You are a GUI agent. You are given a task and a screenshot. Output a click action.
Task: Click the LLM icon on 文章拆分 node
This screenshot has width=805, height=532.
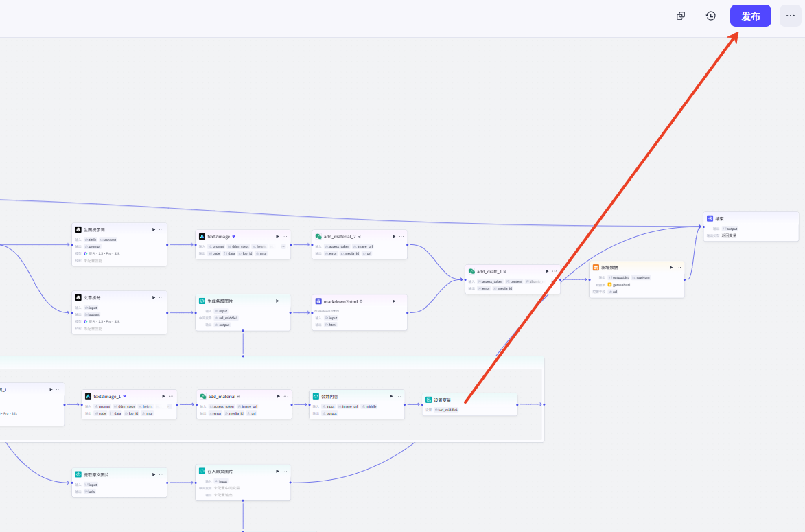point(78,297)
